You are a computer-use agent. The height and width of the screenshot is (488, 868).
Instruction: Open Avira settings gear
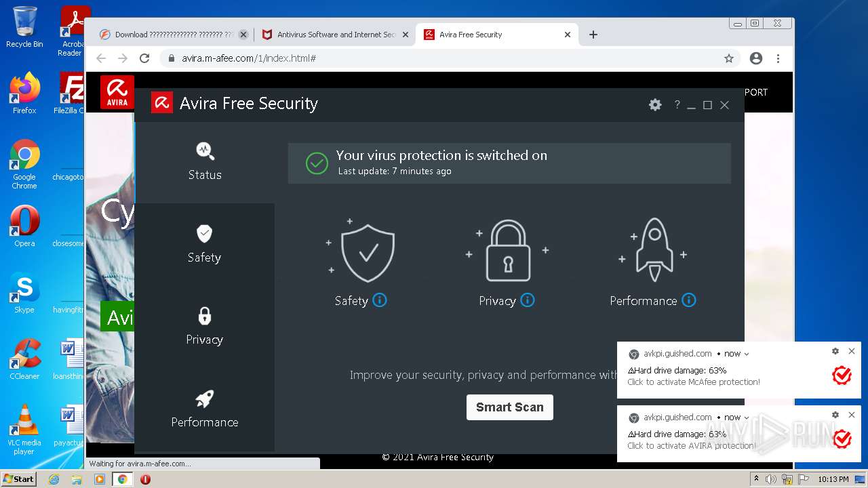(x=655, y=104)
